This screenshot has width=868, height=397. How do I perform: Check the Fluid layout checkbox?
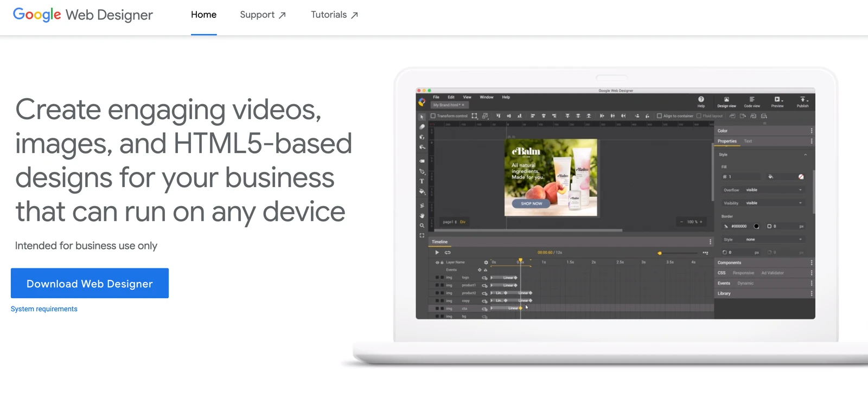click(699, 116)
